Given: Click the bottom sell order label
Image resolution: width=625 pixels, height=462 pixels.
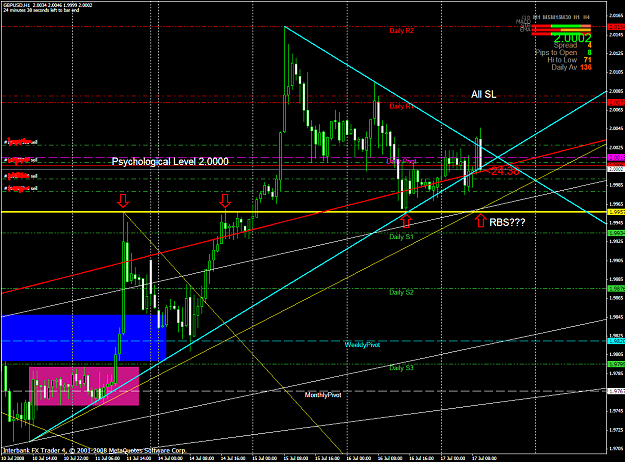Looking at the screenshot, I should (x=21, y=188).
